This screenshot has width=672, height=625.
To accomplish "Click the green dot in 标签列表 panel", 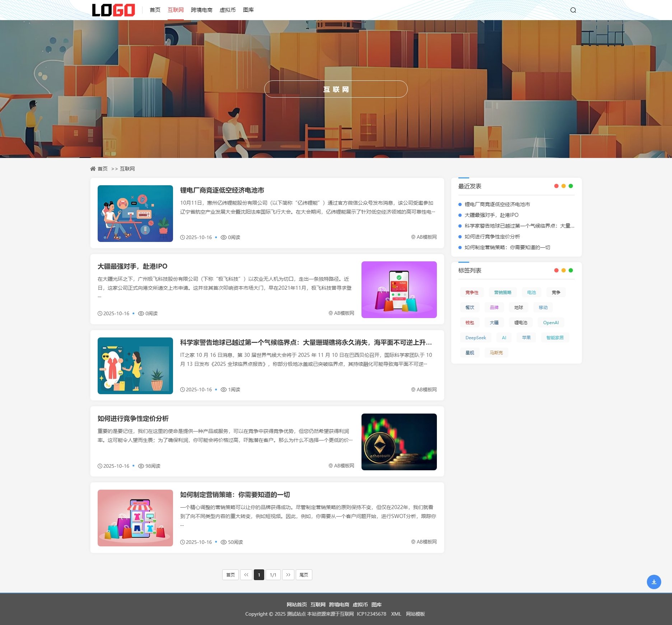I will [571, 270].
